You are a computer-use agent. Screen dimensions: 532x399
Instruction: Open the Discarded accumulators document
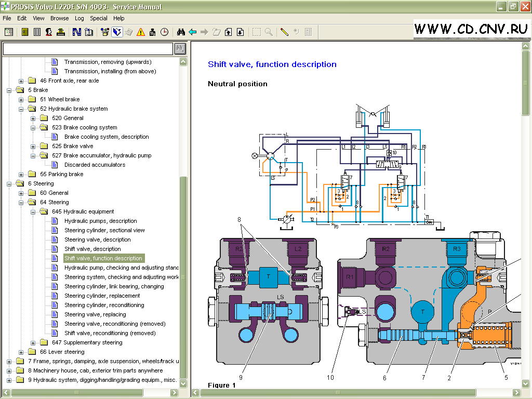click(95, 165)
